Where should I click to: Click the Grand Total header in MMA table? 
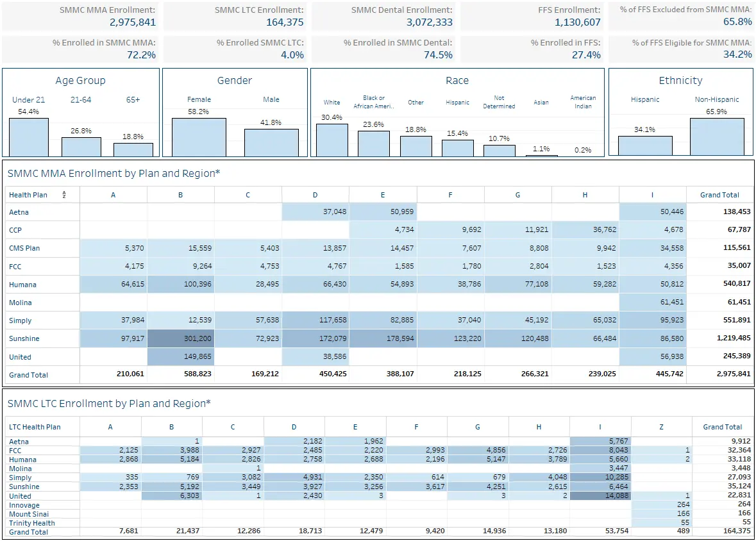point(720,195)
